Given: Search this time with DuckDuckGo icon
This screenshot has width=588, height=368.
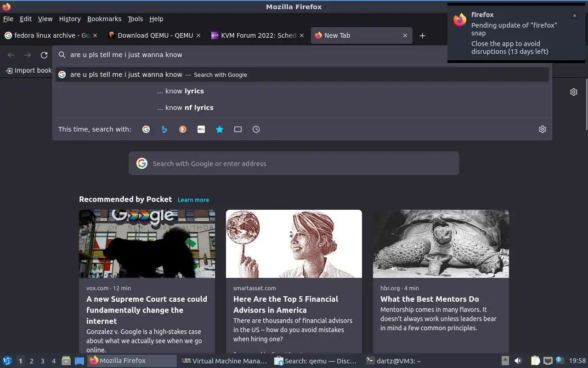Looking at the screenshot, I should coord(183,129).
